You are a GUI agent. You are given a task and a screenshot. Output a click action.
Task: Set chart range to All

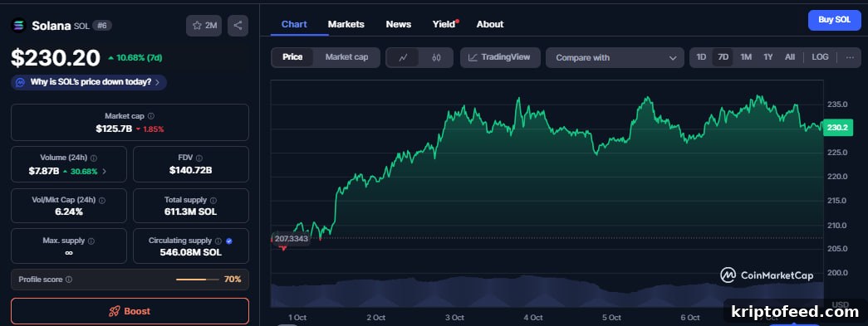pos(790,57)
